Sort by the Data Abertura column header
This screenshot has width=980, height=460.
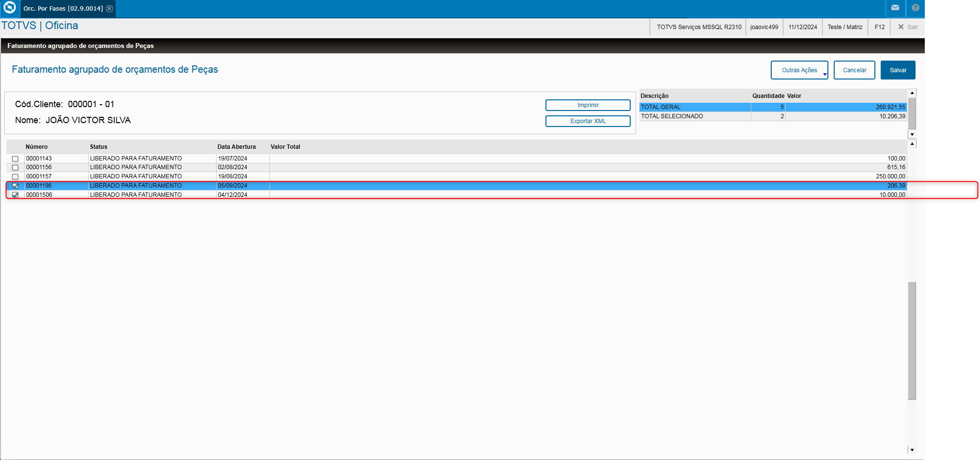236,147
